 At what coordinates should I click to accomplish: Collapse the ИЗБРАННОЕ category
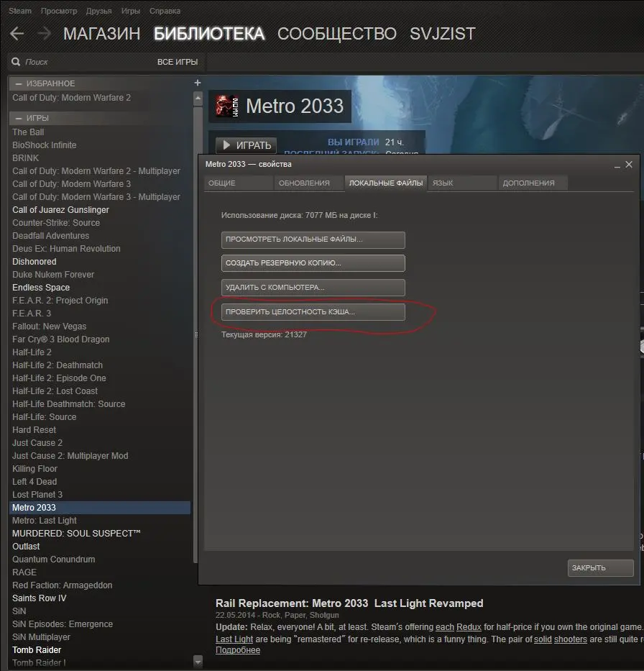tap(19, 84)
